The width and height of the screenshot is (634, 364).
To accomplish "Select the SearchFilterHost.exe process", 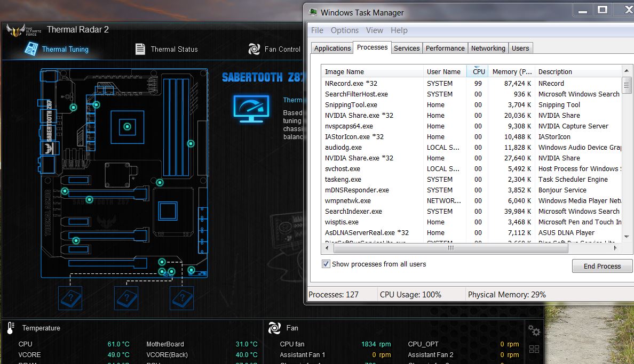I will [472, 94].
